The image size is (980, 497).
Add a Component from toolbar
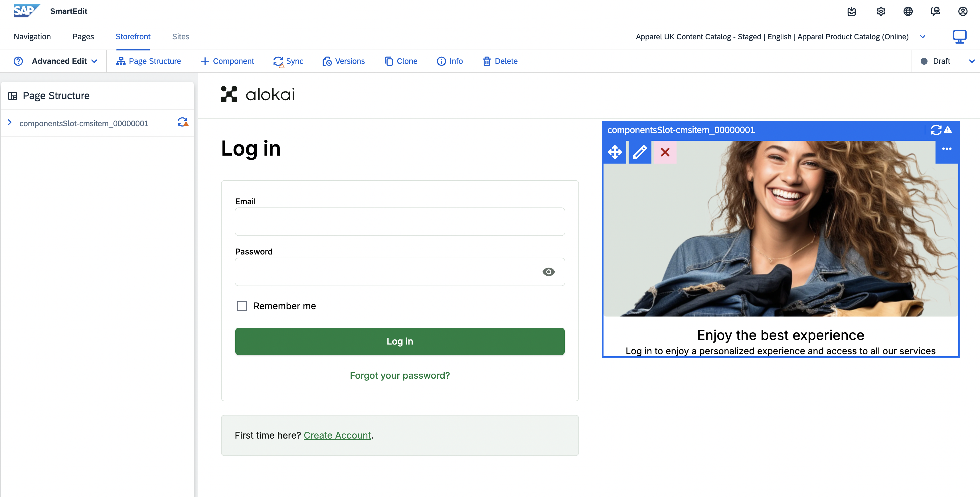coord(228,61)
